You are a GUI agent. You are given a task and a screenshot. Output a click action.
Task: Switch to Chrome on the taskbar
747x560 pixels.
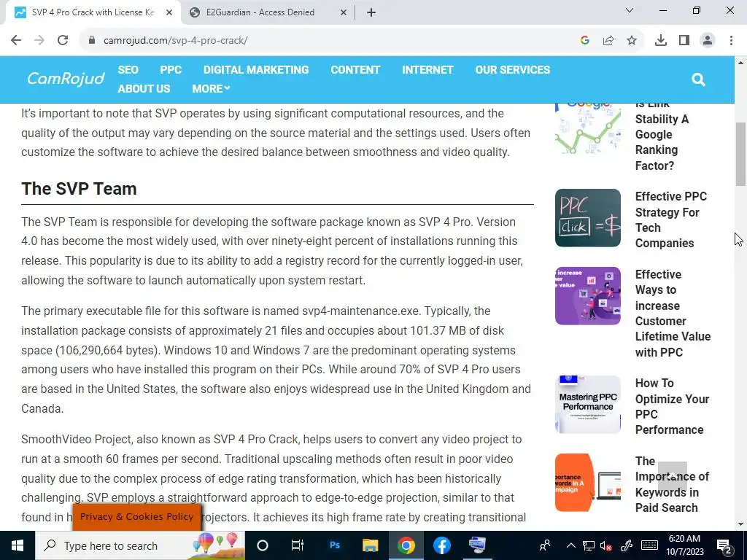click(x=406, y=545)
